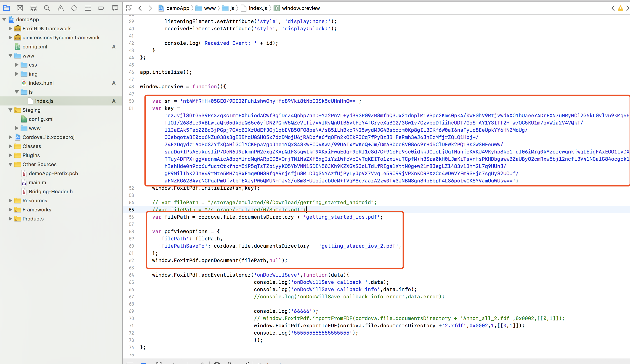Click the yellow warning icon in jump bar
The height and width of the screenshot is (364, 630).
620,8
